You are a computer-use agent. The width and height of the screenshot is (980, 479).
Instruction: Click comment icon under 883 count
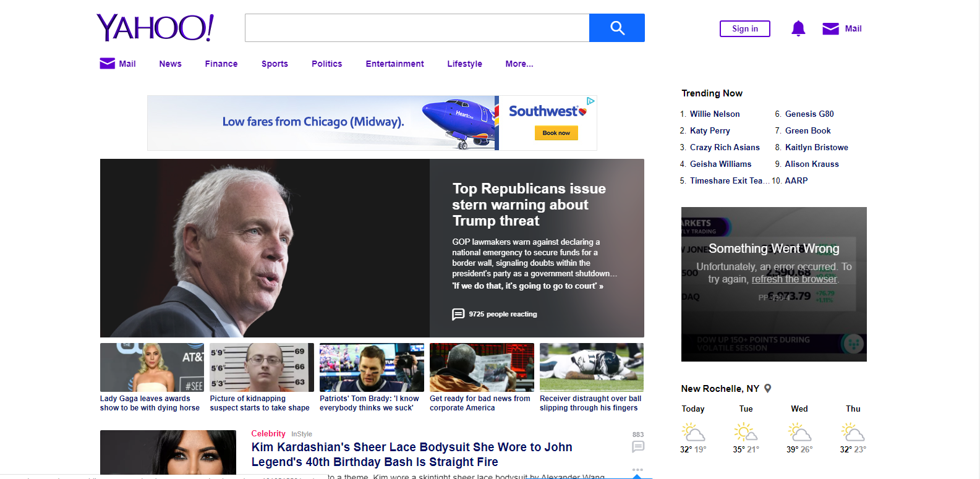pos(638,446)
